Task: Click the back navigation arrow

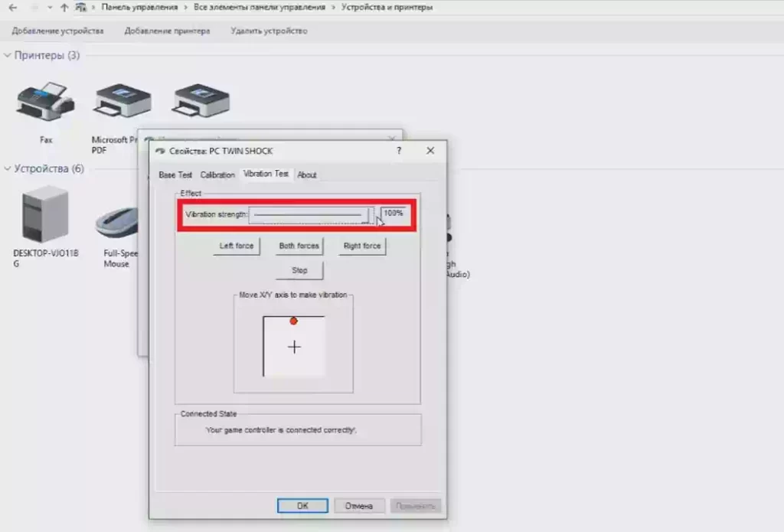Action: [13, 7]
